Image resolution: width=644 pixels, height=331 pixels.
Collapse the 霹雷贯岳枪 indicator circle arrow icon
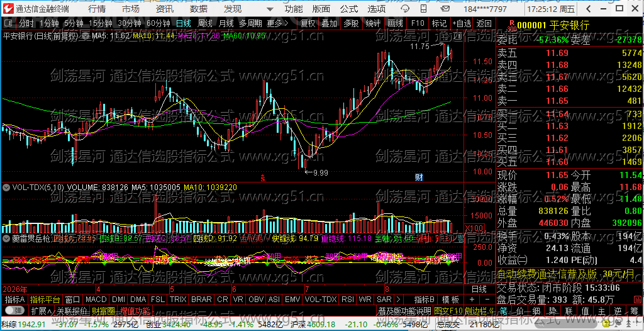pos(6,238)
